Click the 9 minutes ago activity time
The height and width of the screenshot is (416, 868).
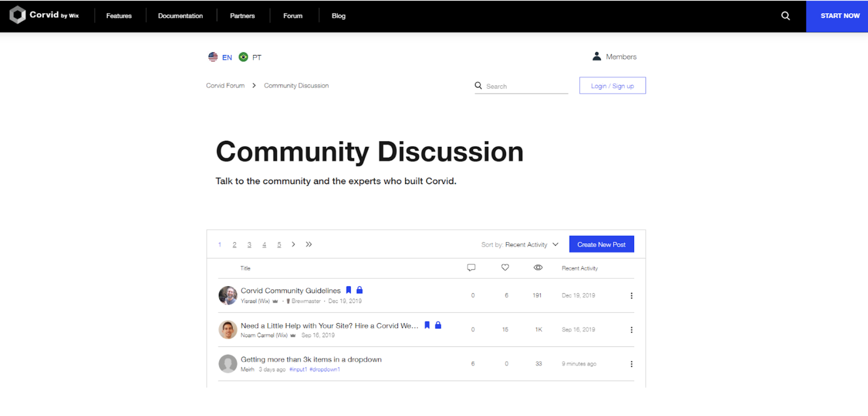click(579, 364)
